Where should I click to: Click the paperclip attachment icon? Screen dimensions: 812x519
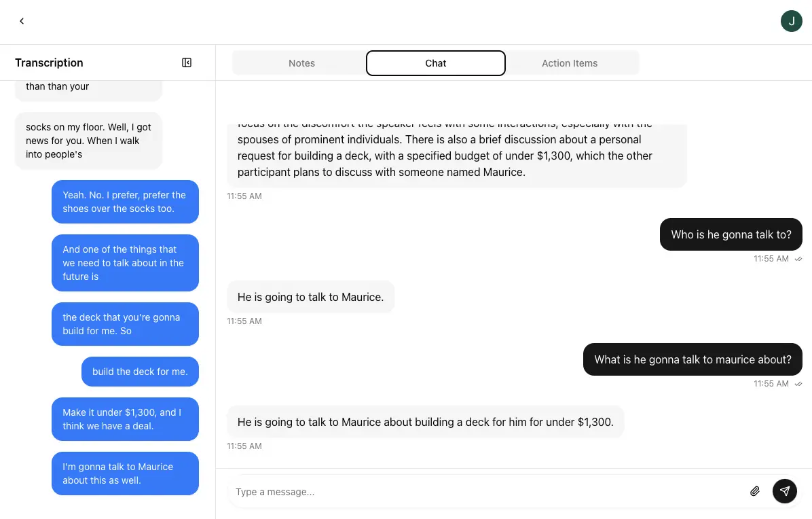coord(754,491)
